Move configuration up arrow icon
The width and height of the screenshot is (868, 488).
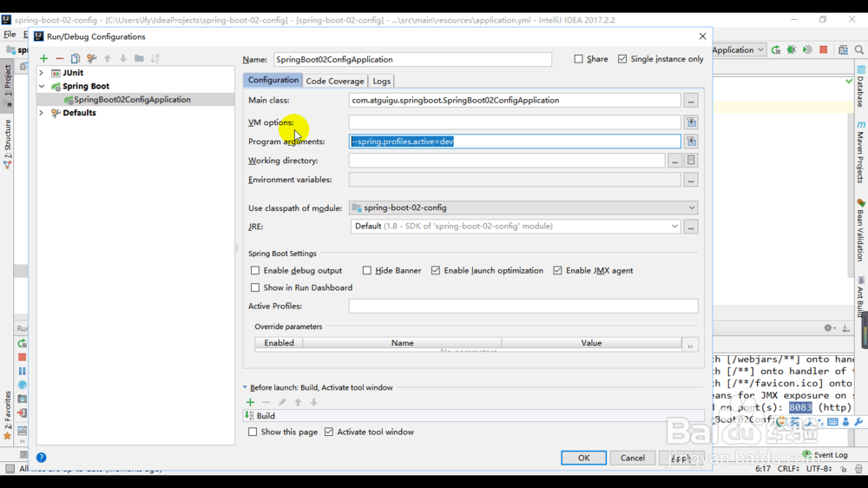108,58
